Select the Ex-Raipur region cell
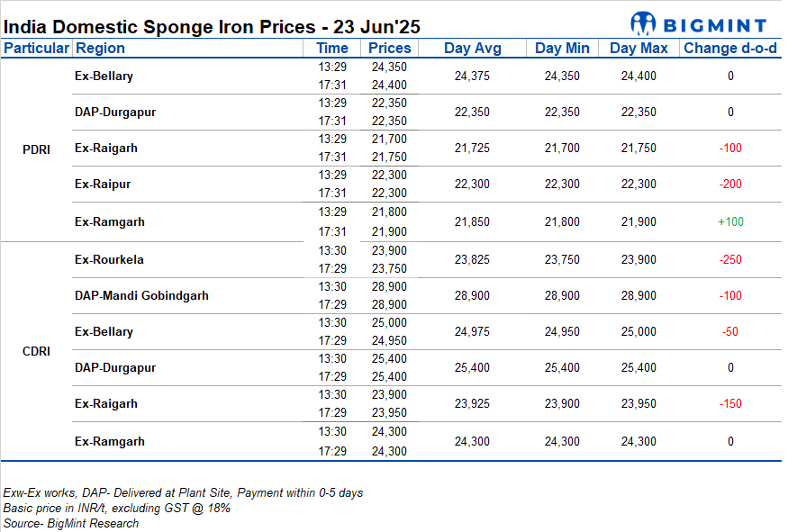The image size is (797, 532). click(x=103, y=185)
